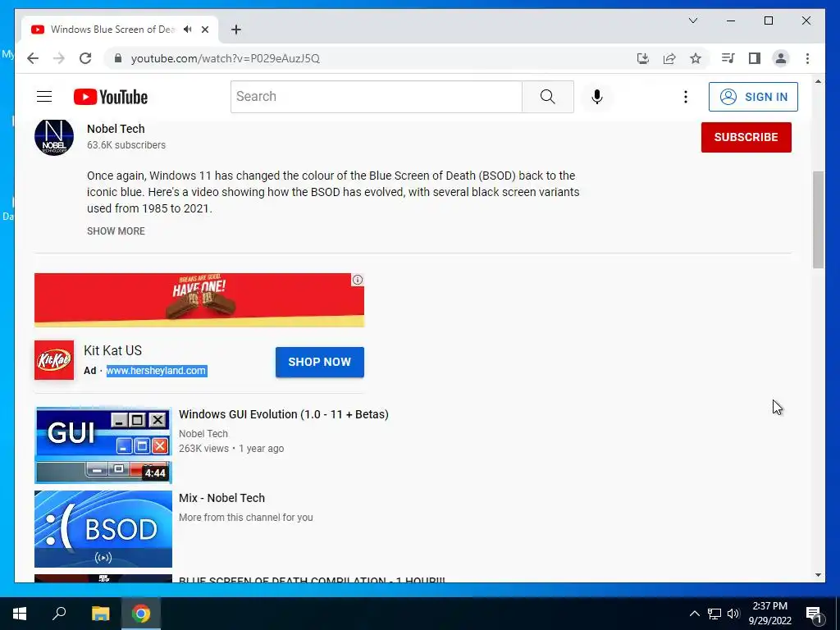Open media controls icon in Chrome toolbar
Screen dimensions: 840x630
(728, 58)
